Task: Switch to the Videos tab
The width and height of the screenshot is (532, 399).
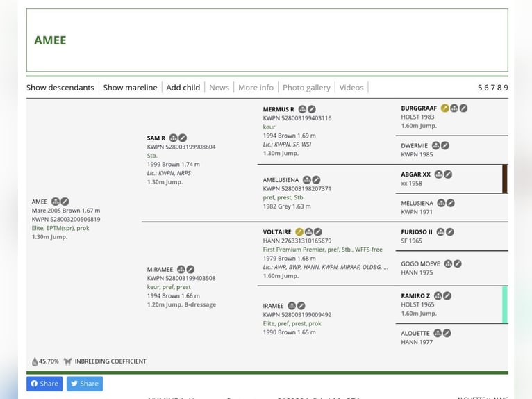Action: click(x=351, y=88)
